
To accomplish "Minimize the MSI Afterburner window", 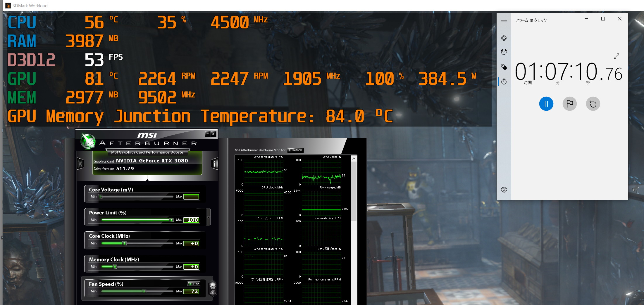I will (x=208, y=134).
